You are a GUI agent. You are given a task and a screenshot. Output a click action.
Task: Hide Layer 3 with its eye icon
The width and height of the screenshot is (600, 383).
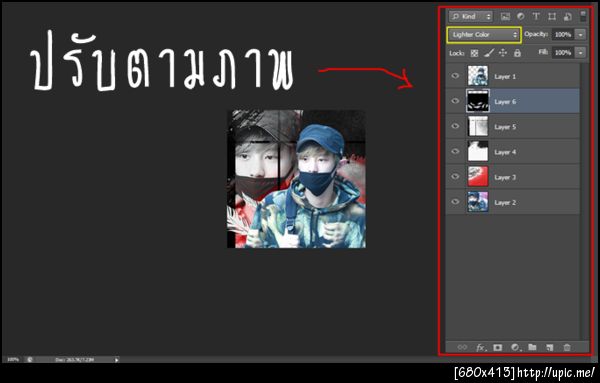[455, 177]
